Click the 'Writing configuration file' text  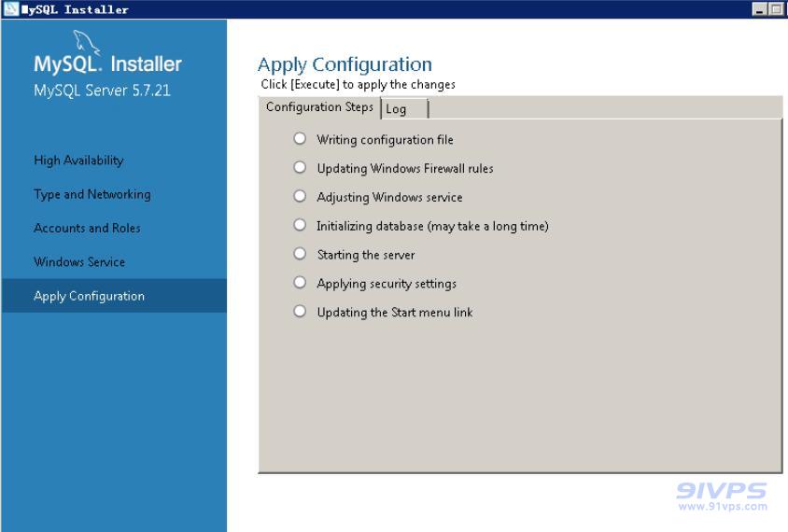point(385,140)
